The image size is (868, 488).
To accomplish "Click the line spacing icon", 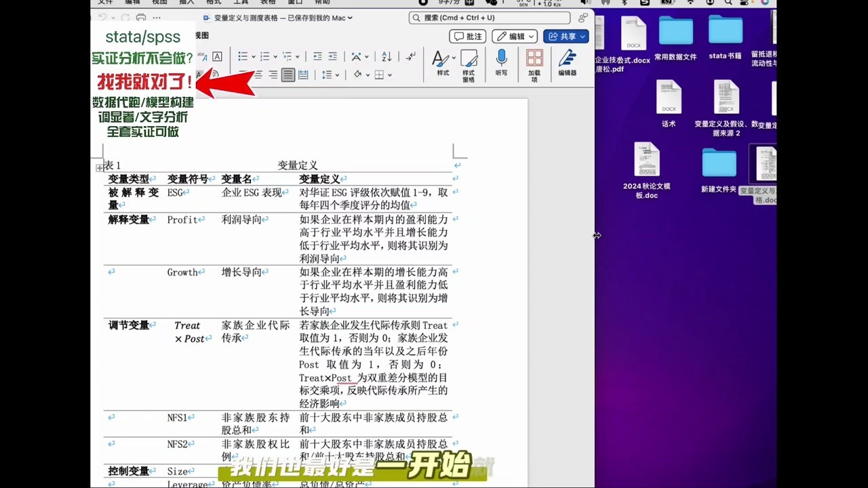I will [327, 75].
